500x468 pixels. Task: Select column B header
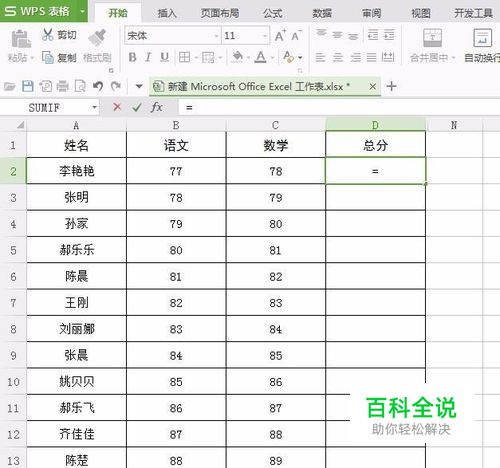pos(176,125)
